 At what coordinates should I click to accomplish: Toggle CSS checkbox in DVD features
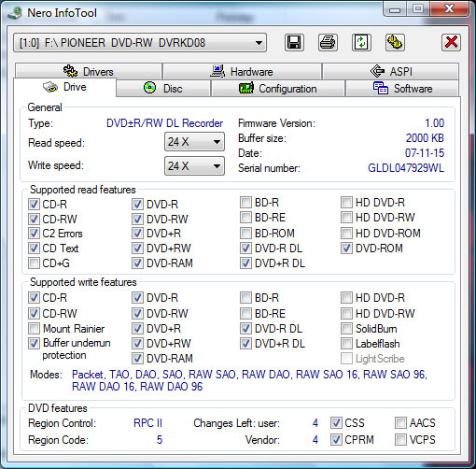[x=336, y=422]
